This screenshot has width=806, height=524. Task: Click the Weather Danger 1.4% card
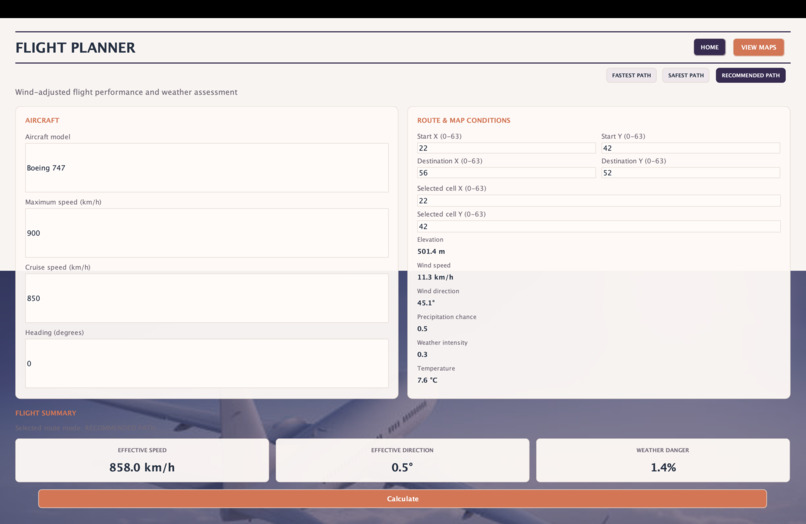click(663, 460)
